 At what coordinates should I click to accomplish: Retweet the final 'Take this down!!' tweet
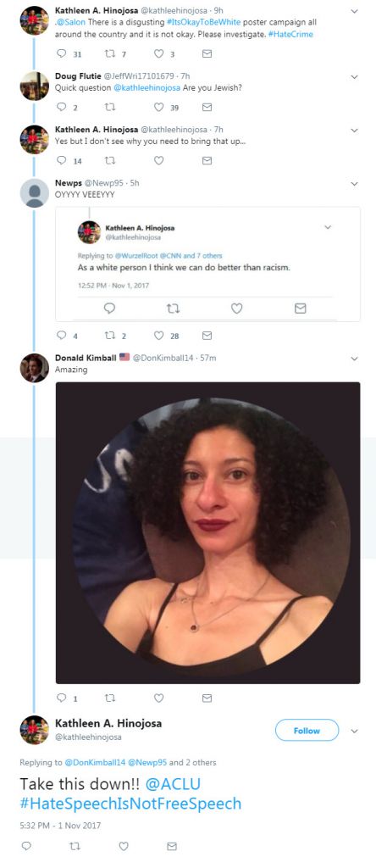click(75, 847)
